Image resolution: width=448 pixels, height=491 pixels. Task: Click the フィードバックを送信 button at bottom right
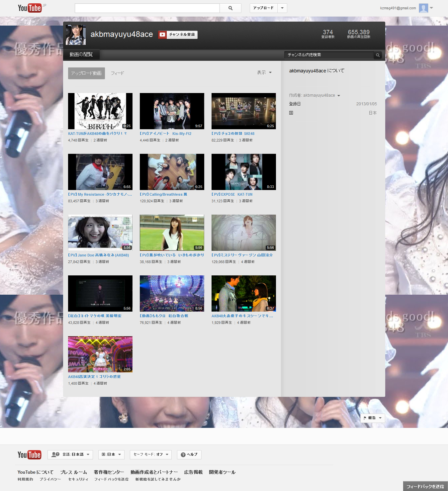pos(425,486)
